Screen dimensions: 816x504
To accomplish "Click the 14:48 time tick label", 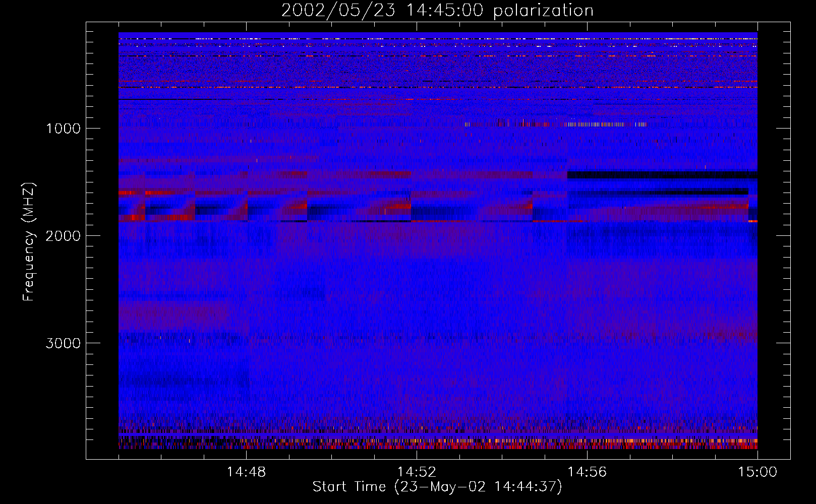I will pyautogui.click(x=246, y=472).
